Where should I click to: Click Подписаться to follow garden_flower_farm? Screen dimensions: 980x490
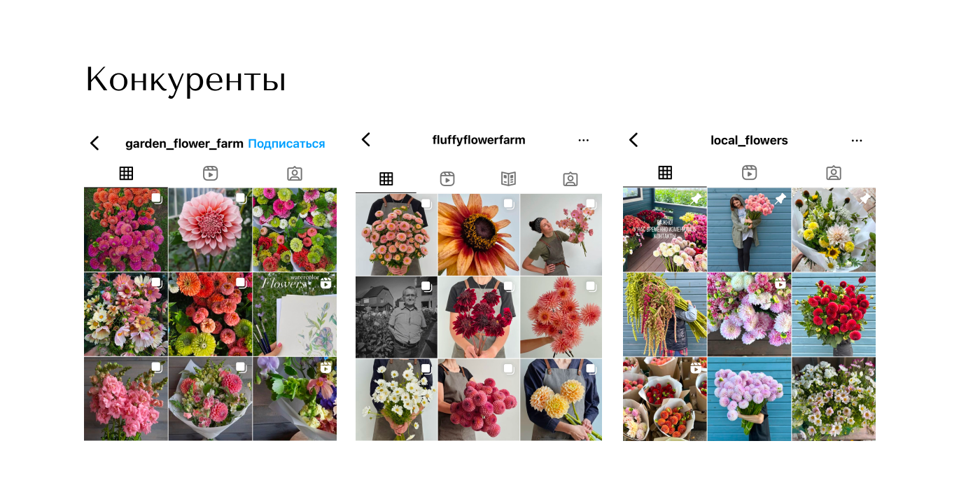pos(286,143)
